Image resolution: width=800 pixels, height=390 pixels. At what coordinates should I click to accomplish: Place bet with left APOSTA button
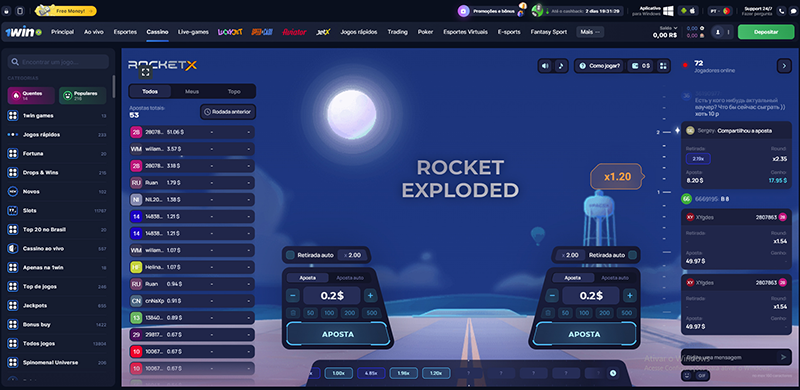(338, 334)
